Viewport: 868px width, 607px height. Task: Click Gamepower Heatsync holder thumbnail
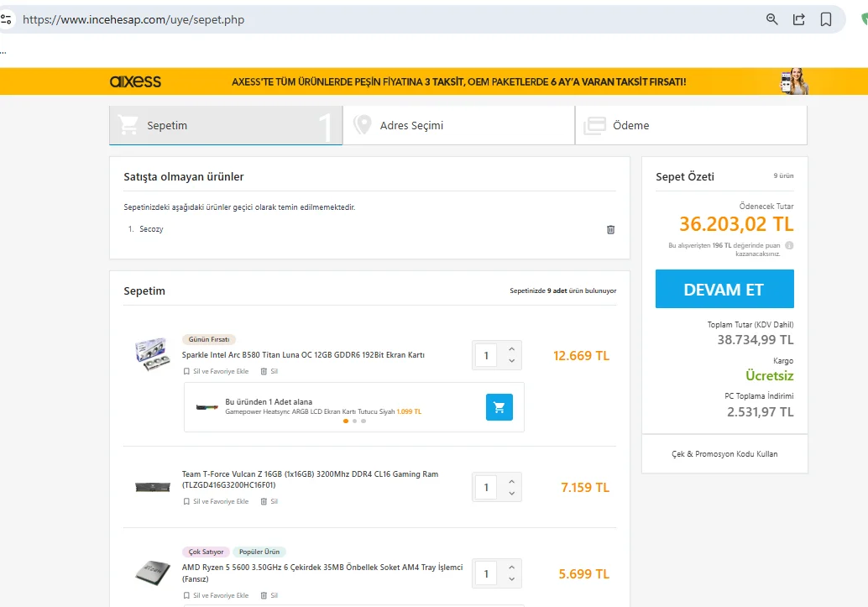point(207,408)
